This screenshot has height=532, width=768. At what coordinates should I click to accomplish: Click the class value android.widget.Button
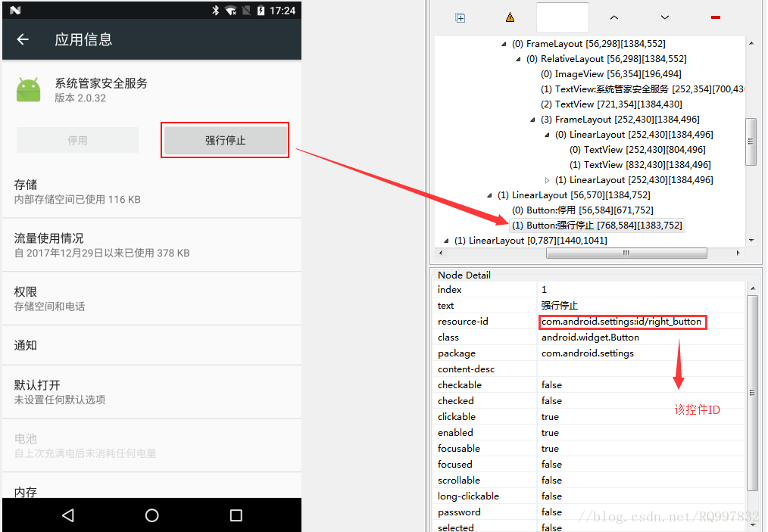click(590, 338)
